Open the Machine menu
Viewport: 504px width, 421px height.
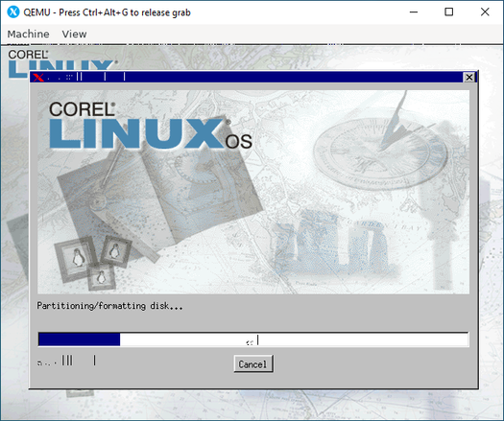point(28,34)
